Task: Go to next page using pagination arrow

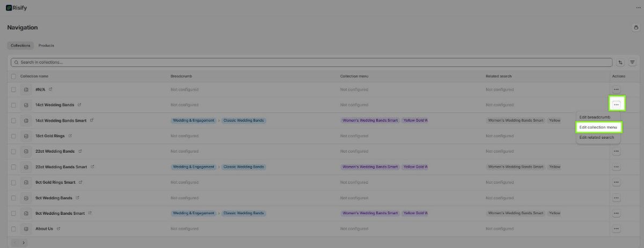Action: pos(23,243)
